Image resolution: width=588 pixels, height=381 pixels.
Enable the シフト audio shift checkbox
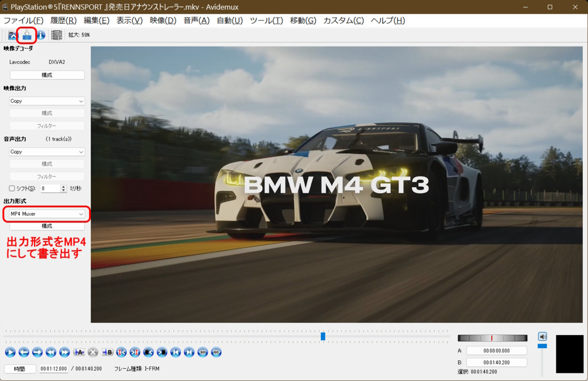12,188
